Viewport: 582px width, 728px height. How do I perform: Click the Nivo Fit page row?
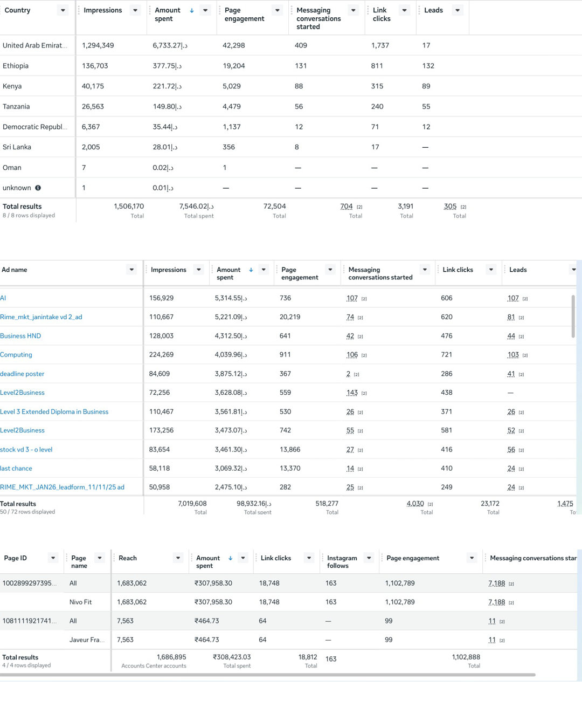(81, 602)
